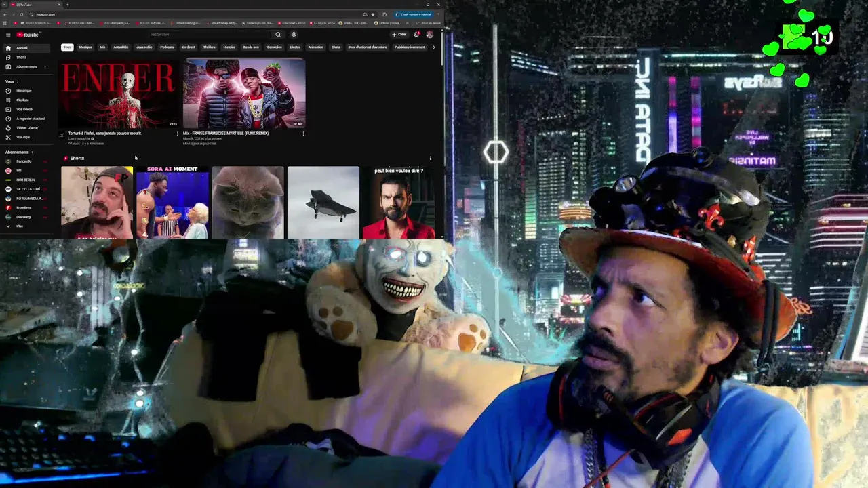Viewport: 868px width, 488px height.
Task: Expand Plus to show more subscriptions
Action: click(25, 226)
